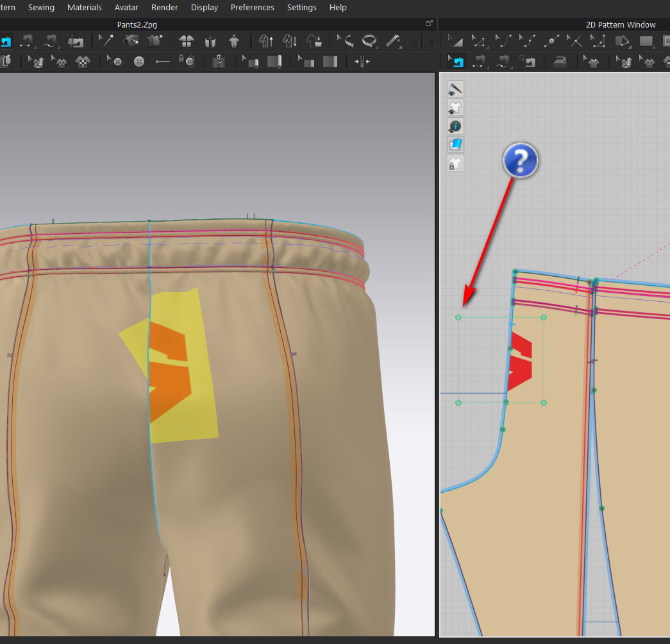Toggle info-with-eye 2D display option
This screenshot has height=644, width=670.
click(455, 126)
